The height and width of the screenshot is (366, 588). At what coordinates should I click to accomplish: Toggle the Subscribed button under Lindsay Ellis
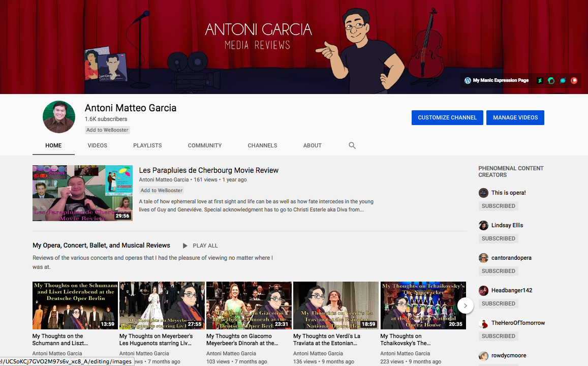pos(498,238)
